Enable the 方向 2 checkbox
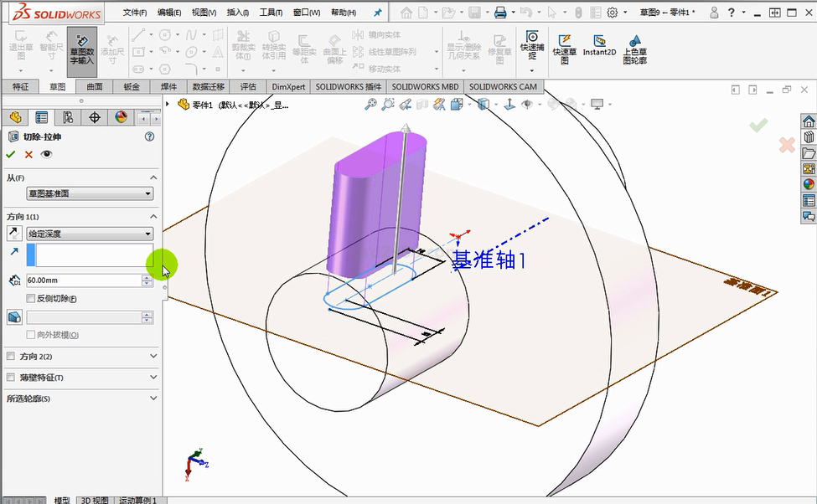Viewport: 817px width, 504px height. pos(11,356)
